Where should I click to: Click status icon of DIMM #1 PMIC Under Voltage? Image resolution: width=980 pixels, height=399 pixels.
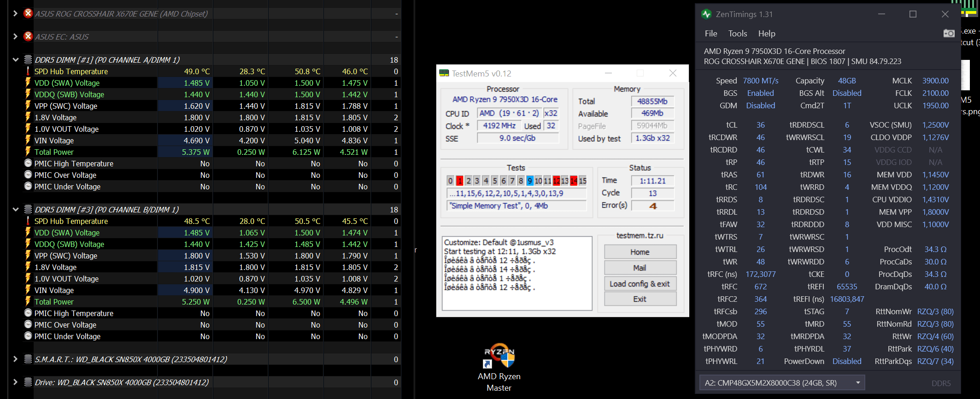pyautogui.click(x=28, y=186)
